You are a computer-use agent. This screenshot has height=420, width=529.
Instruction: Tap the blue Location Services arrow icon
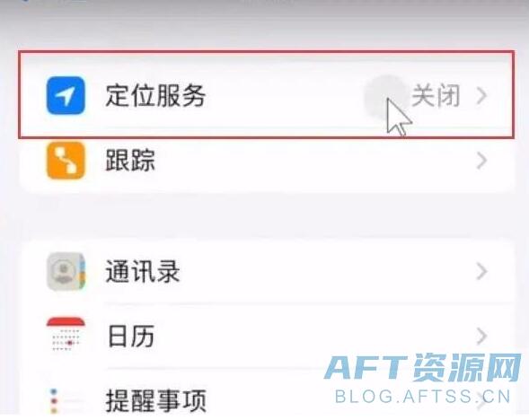coord(66,95)
